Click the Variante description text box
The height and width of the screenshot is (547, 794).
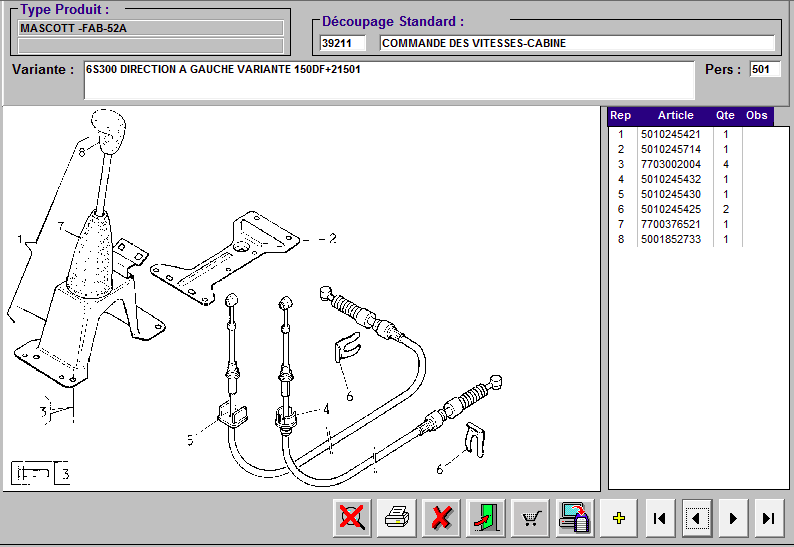tap(388, 80)
